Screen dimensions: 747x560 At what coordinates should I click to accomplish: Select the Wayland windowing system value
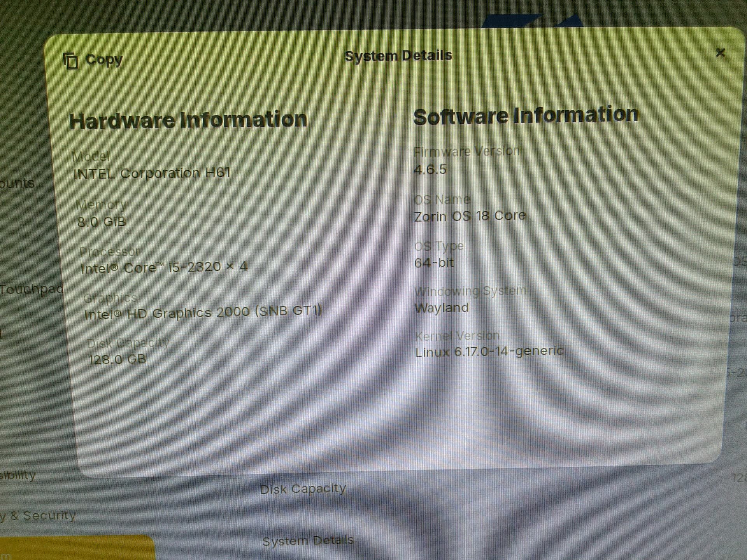(x=442, y=308)
